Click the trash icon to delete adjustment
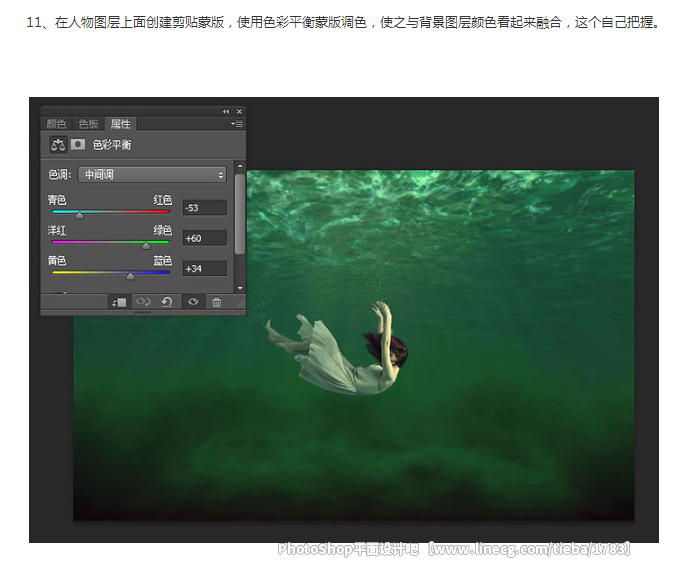The width and height of the screenshot is (686, 568). coord(217,302)
